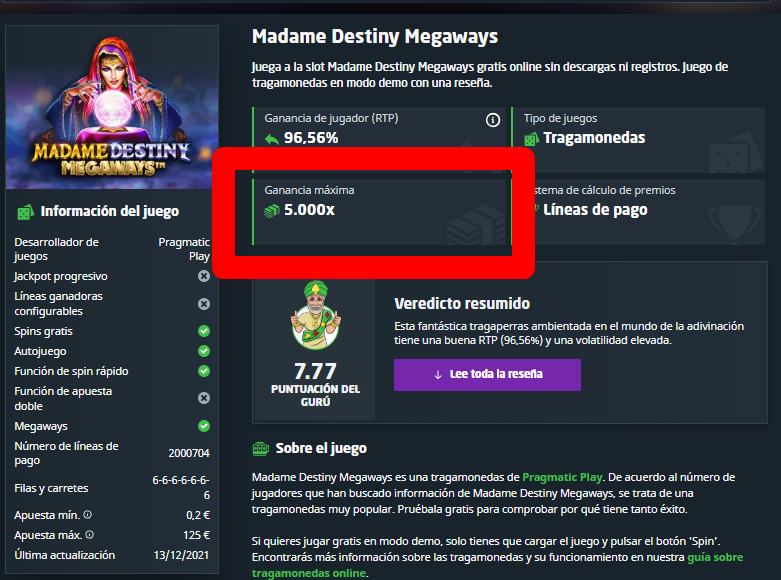Click the Megaways green checkmark

pos(204,426)
